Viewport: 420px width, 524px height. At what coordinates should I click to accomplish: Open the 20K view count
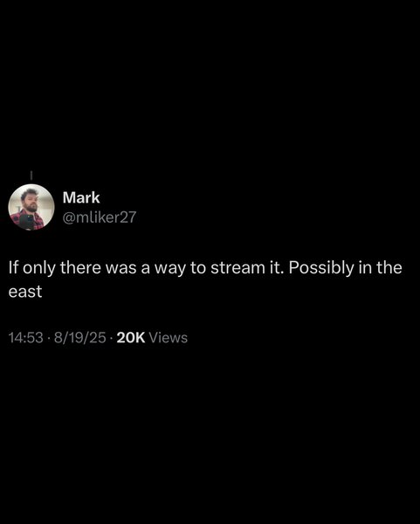coord(131,337)
